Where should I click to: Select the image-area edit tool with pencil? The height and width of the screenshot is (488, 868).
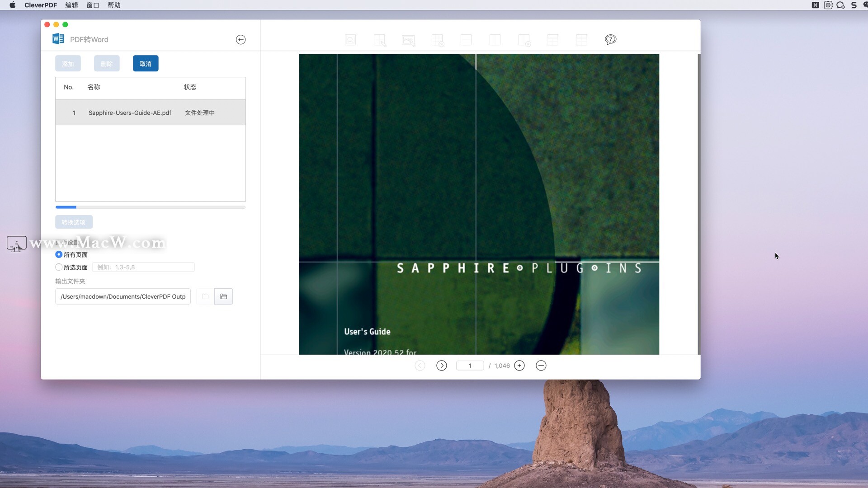(x=408, y=40)
